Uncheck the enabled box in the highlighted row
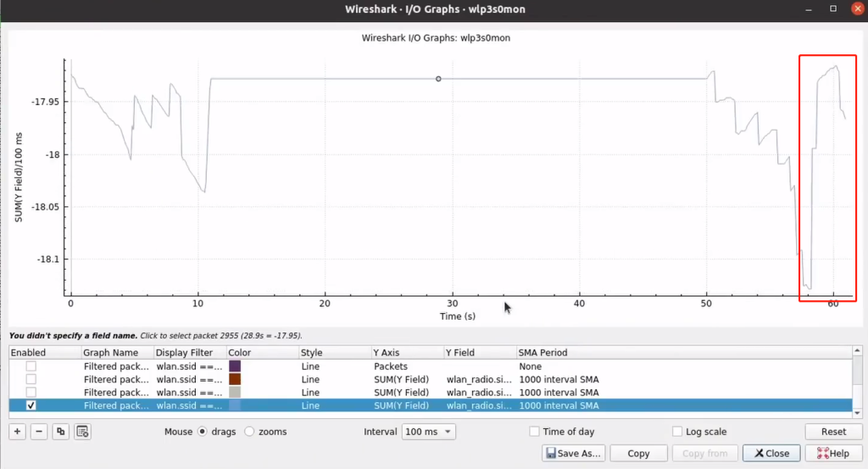Image resolution: width=868 pixels, height=469 pixels. point(31,405)
